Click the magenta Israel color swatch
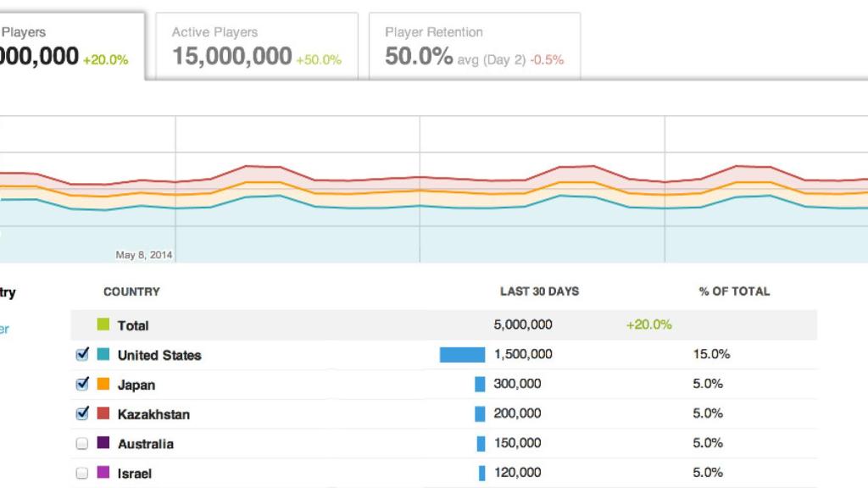The image size is (868, 488). click(103, 473)
